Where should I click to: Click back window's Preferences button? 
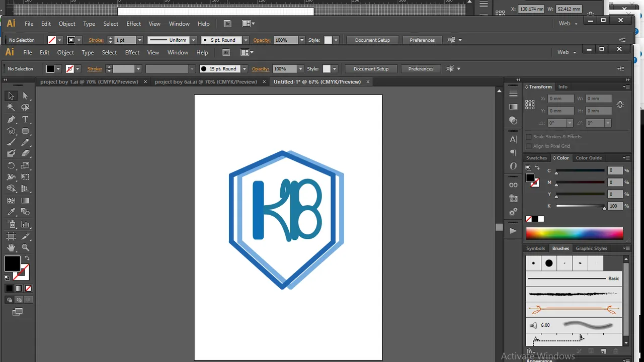422,40
